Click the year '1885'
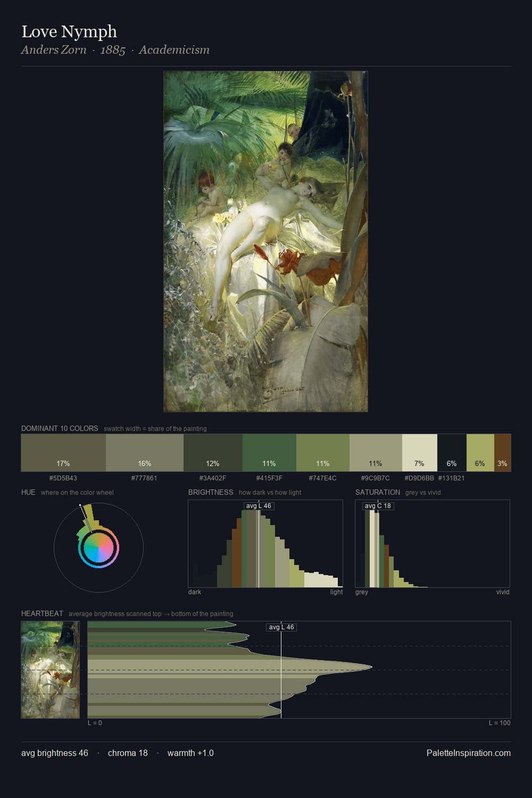 113,50
